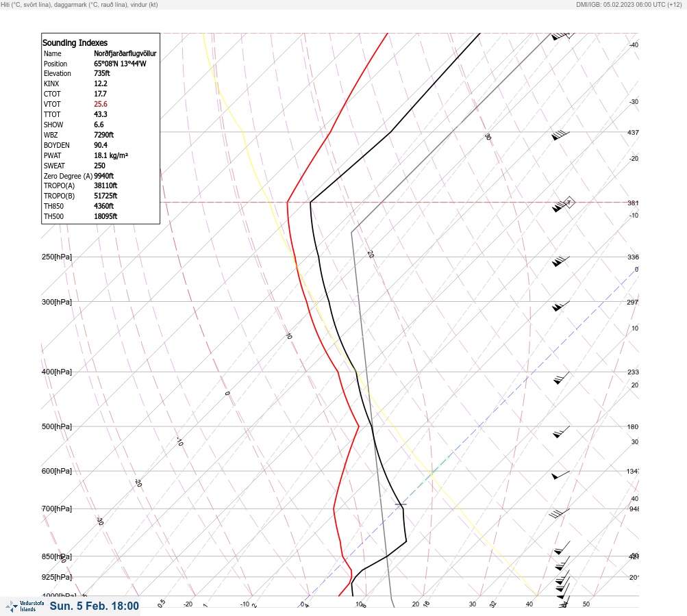687x616 pixels.
Task: Click the wind barb at 500 hPa level
Action: pos(561,432)
